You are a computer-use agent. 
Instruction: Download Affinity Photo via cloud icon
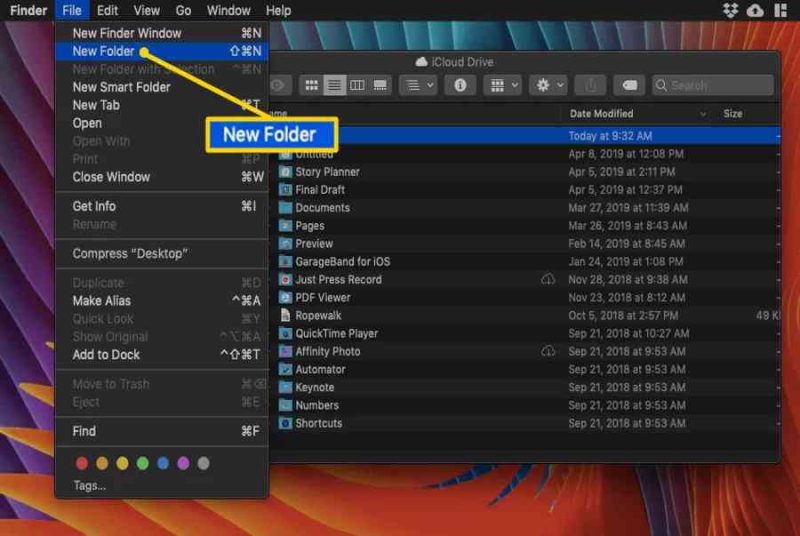click(x=548, y=351)
